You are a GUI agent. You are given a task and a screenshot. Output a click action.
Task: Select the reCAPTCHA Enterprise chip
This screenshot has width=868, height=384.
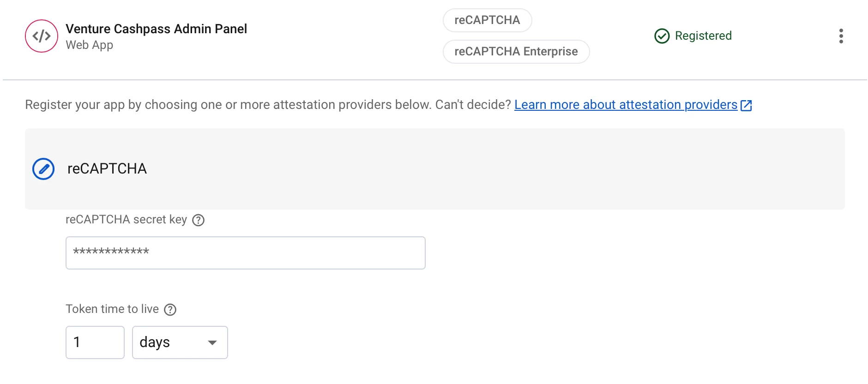pyautogui.click(x=516, y=52)
